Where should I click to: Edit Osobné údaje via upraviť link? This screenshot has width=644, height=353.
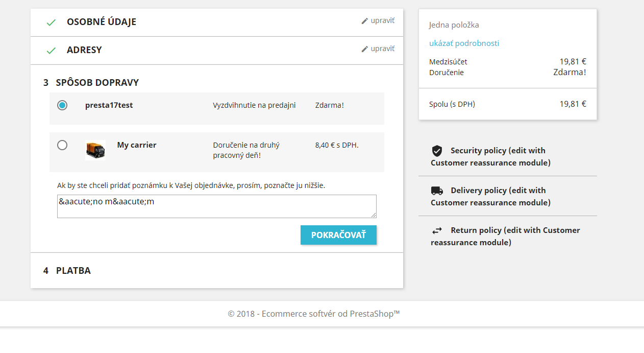[x=382, y=21]
